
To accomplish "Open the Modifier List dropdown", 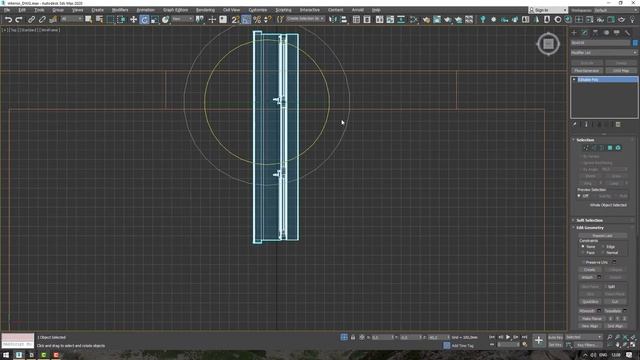I will tap(603, 53).
